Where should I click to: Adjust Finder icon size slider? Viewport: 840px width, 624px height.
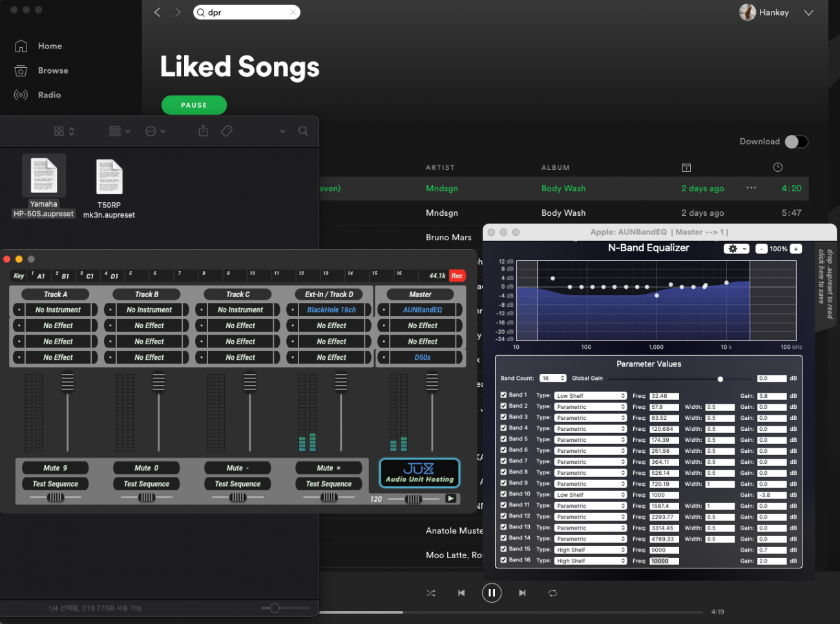click(275, 608)
